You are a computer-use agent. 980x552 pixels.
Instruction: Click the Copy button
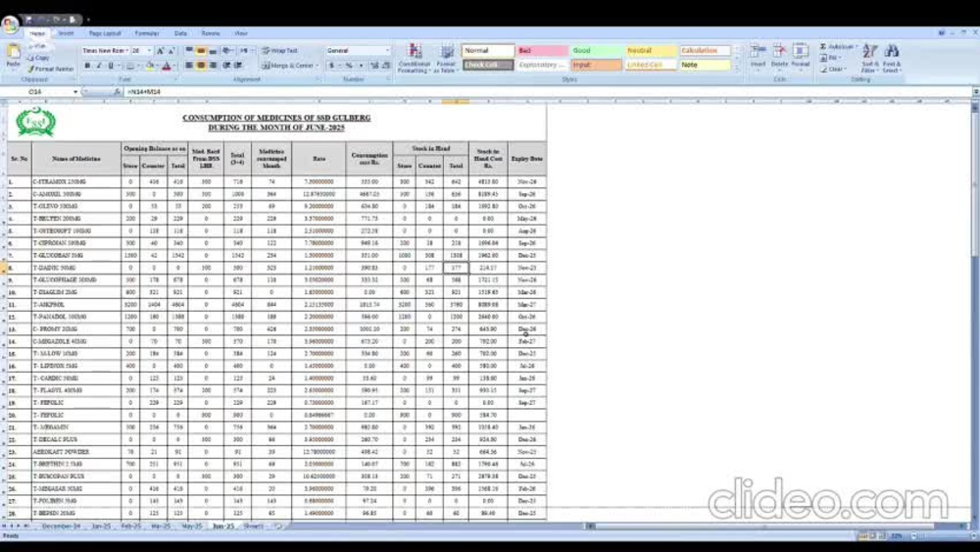(x=38, y=58)
